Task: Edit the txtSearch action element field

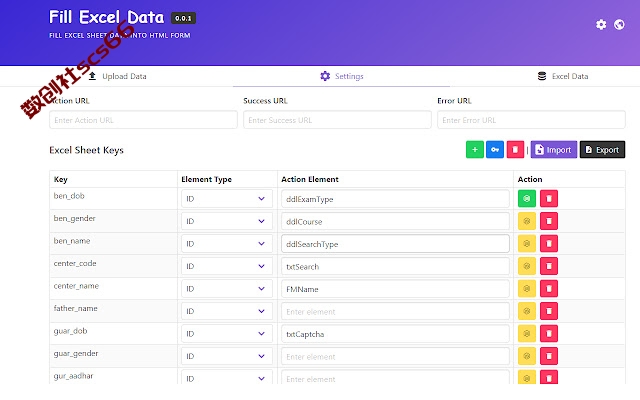Action: pyautogui.click(x=395, y=266)
